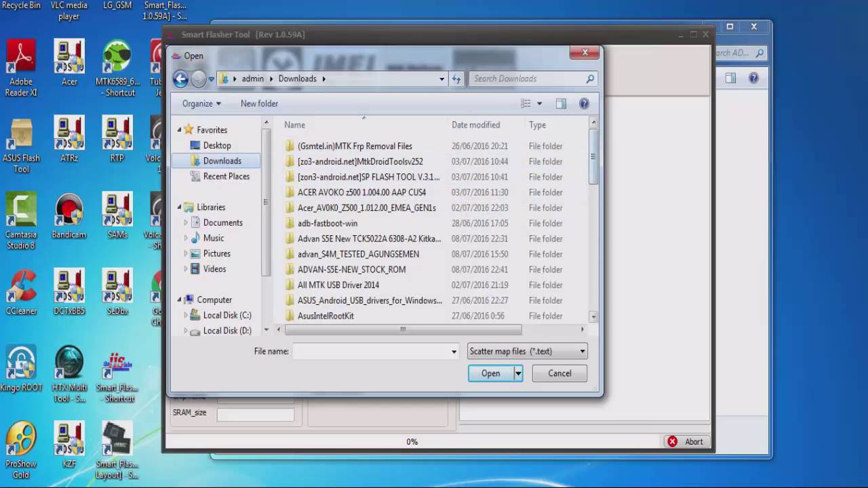Expand the address path history dropdown
Screen dimensions: 868x488
(x=441, y=79)
